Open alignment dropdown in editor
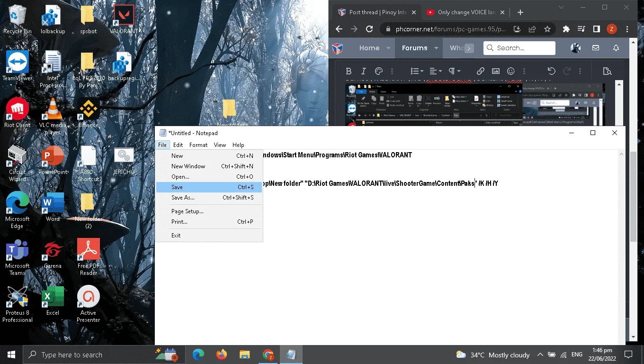The height and width of the screenshot is (364, 644). [x=436, y=71]
